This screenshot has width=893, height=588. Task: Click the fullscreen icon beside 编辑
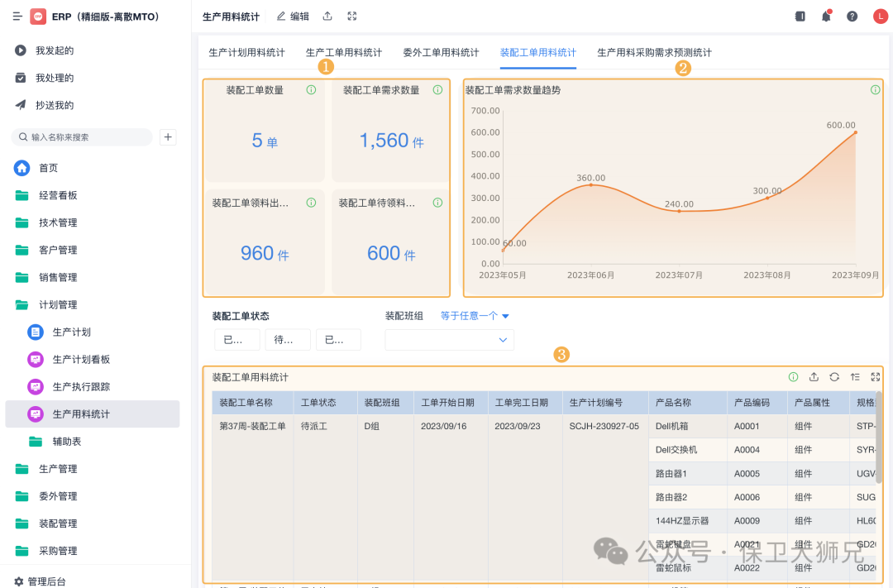352,17
